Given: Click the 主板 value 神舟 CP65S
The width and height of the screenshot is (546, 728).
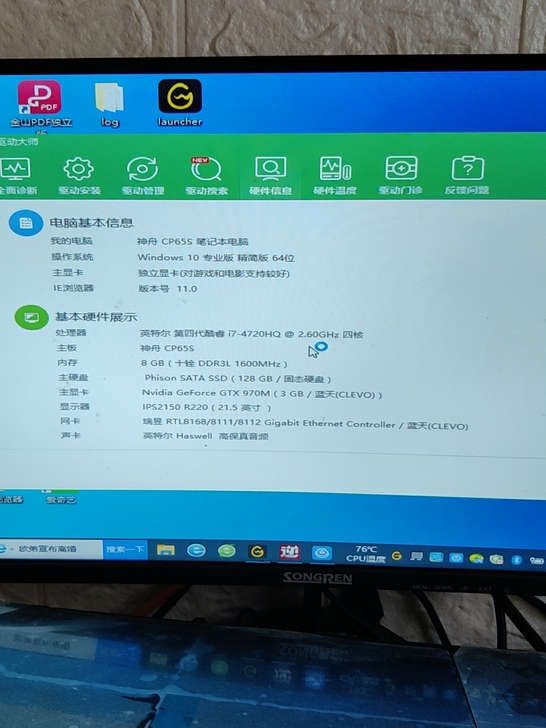Looking at the screenshot, I should click(x=167, y=348).
